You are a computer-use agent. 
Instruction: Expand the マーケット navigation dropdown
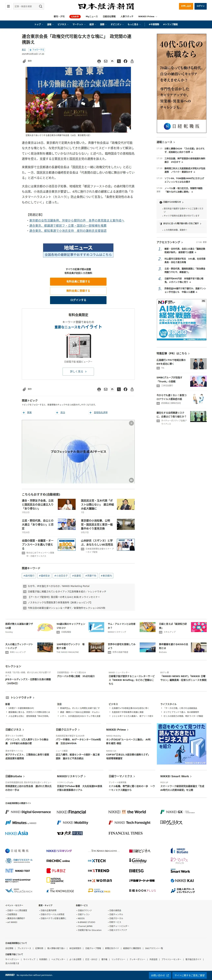(79, 24)
